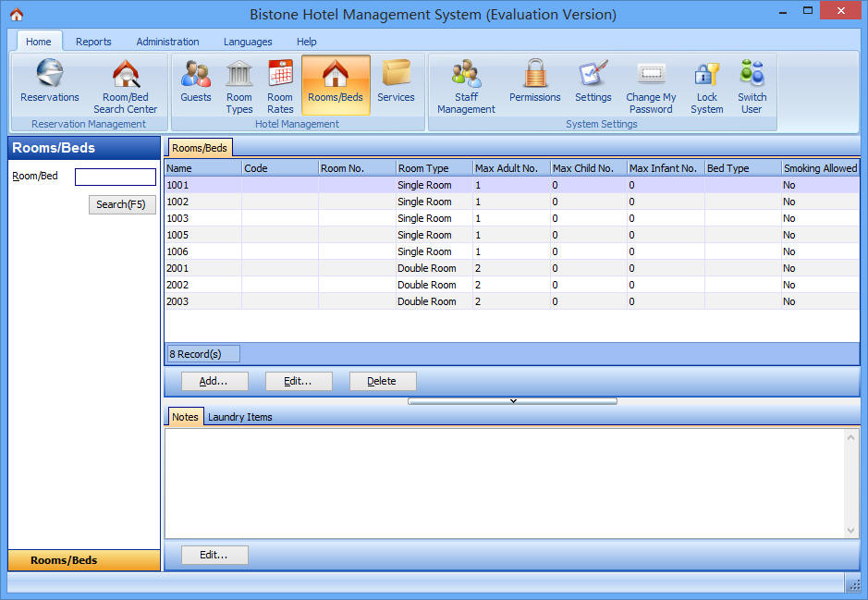Select room row 1003

pos(512,218)
